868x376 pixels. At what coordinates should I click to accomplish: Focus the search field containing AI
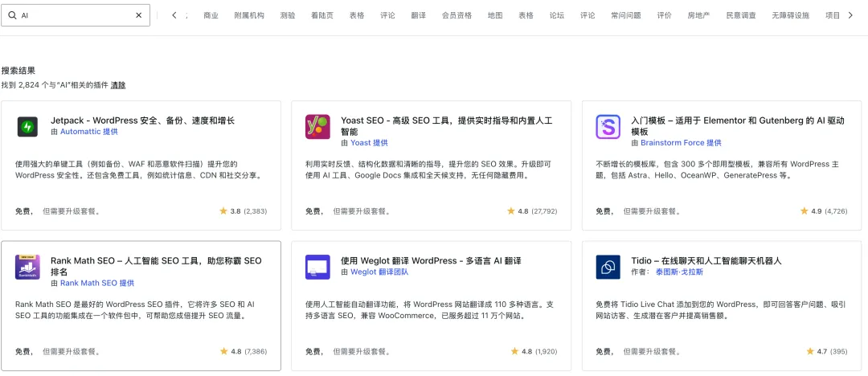pyautogui.click(x=76, y=15)
